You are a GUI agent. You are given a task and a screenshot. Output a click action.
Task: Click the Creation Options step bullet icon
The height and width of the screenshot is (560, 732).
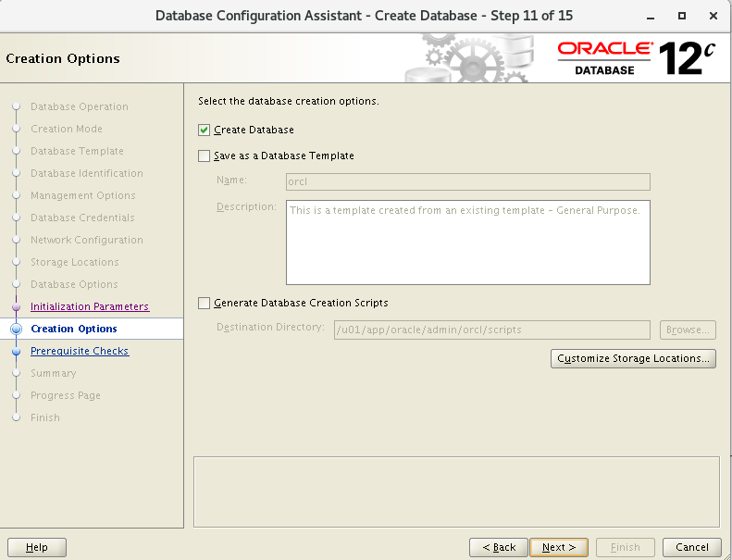tap(17, 329)
